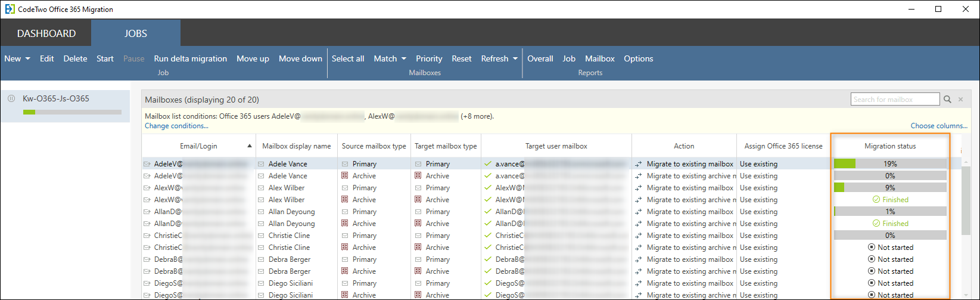This screenshot has width=980, height=300.
Task: Open the JOBS tab
Action: 136,33
